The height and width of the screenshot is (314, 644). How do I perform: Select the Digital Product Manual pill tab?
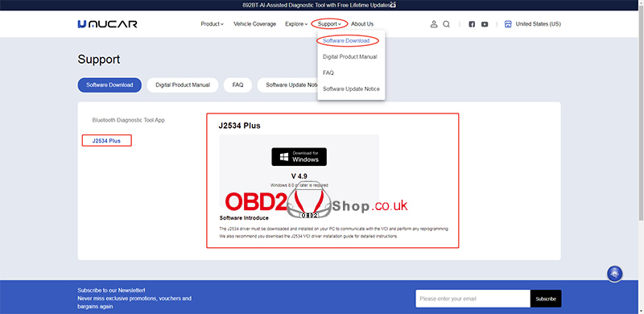click(x=183, y=85)
